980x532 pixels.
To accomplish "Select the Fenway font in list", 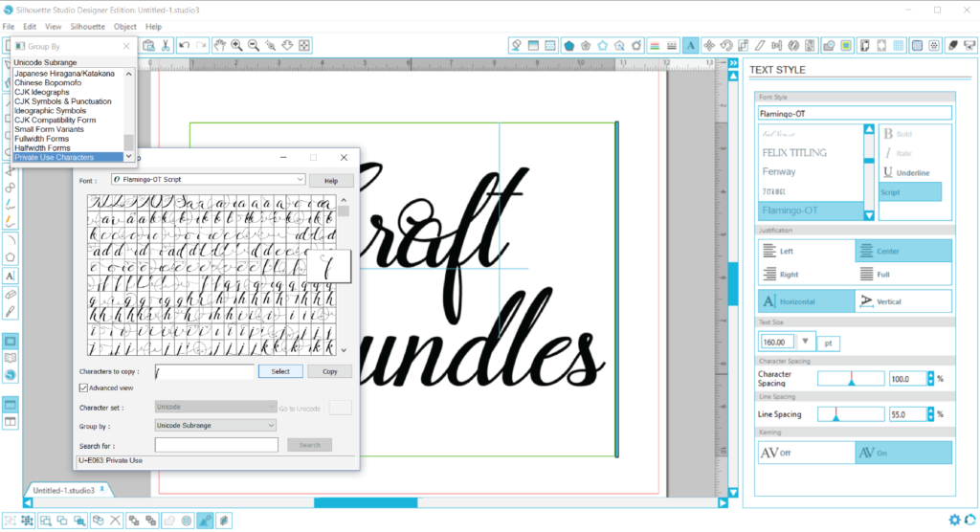I will (779, 171).
